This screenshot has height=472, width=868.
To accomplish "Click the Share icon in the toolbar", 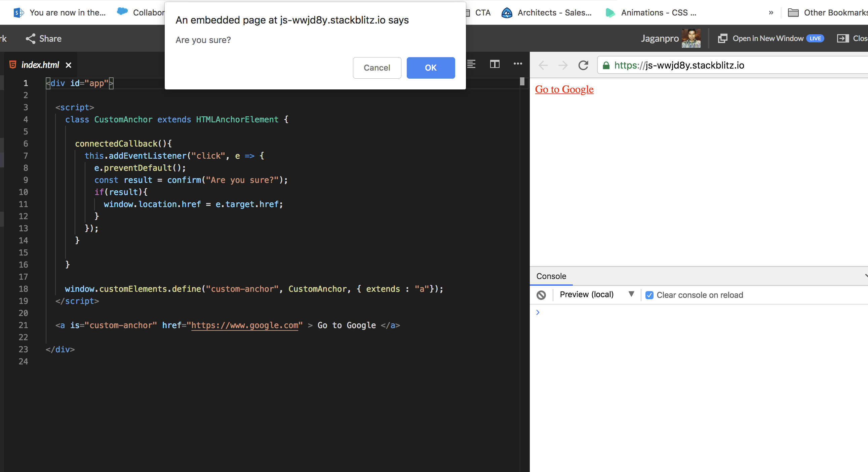I will tap(31, 39).
